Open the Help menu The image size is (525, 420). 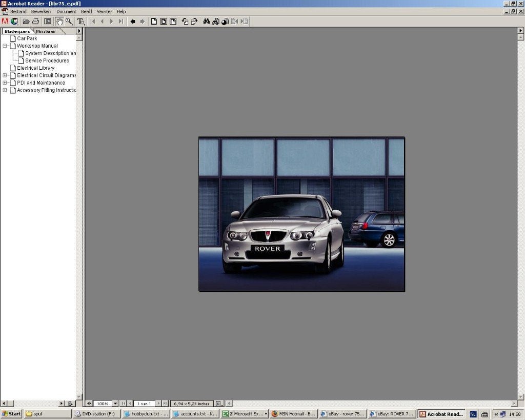coord(121,11)
